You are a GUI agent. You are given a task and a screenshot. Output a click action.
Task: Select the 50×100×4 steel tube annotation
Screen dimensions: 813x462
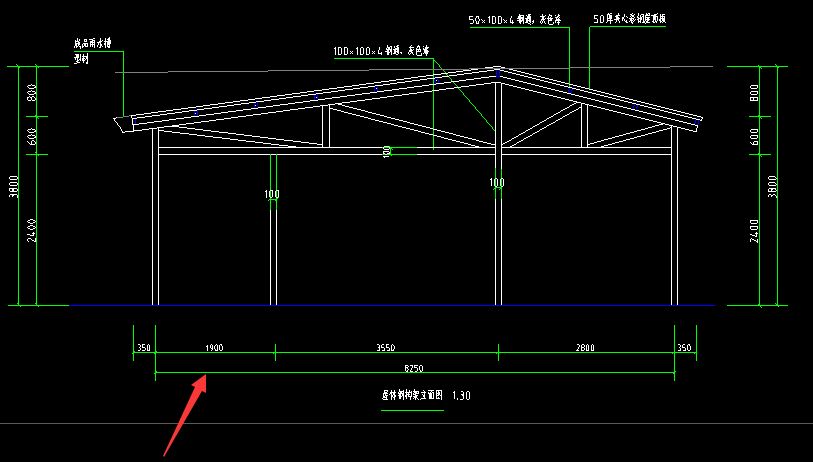click(514, 19)
